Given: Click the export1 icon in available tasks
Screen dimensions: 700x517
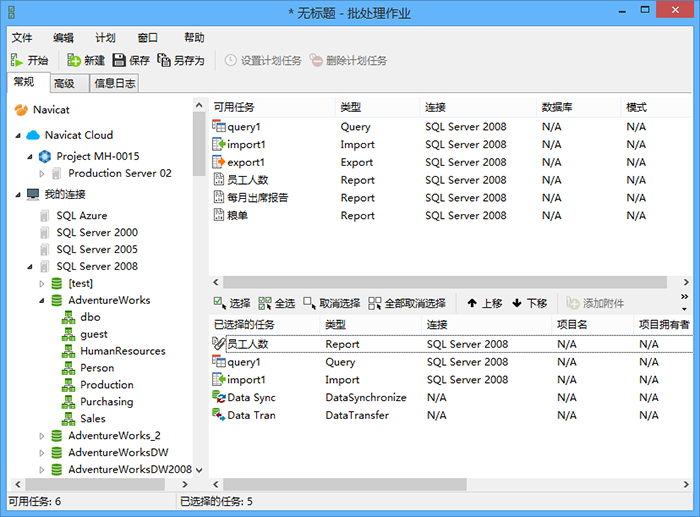Looking at the screenshot, I should 219,162.
